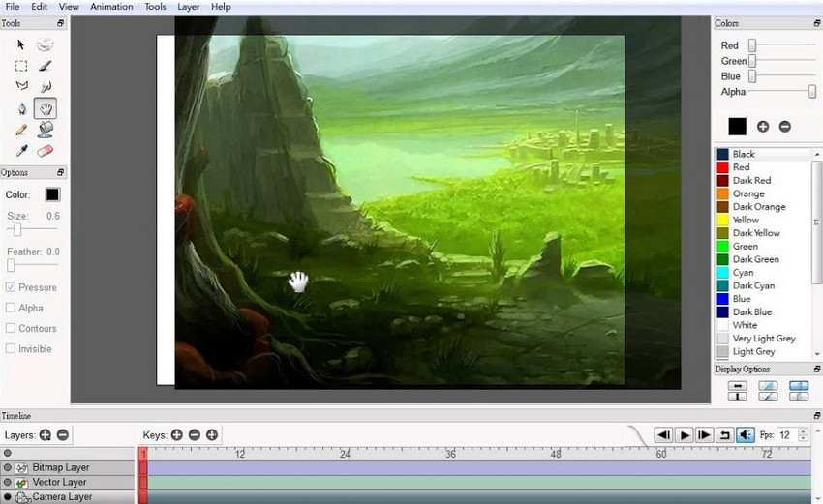Screen dimensions: 823x504
Task: Jump to the animation start
Action: (x=664, y=434)
